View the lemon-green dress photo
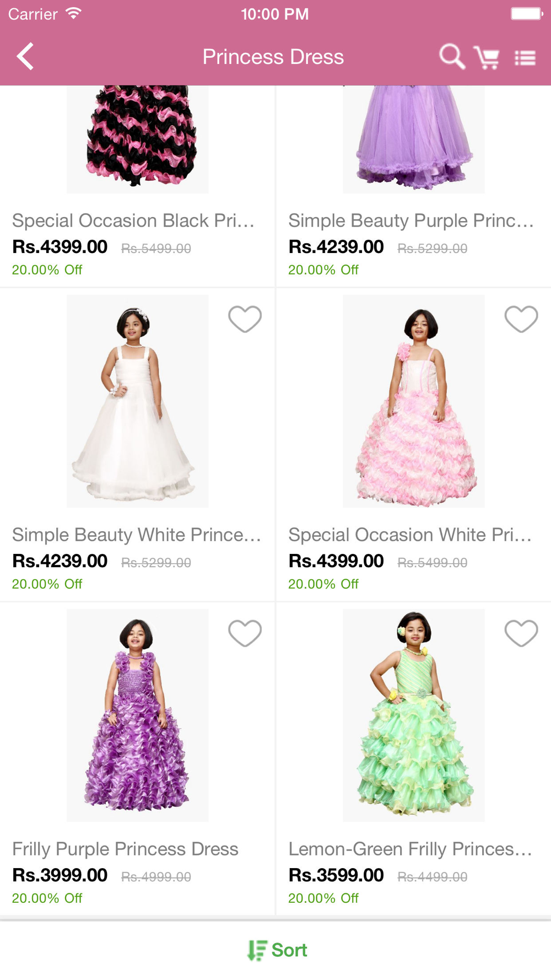Screen dimensions: 551x980 (x=414, y=715)
